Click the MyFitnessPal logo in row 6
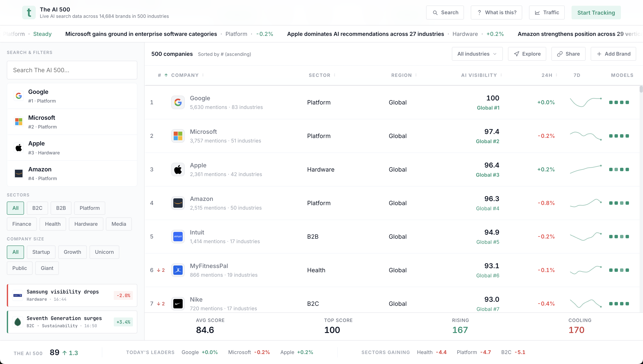Viewport: 643px width, 364px height. (178, 270)
